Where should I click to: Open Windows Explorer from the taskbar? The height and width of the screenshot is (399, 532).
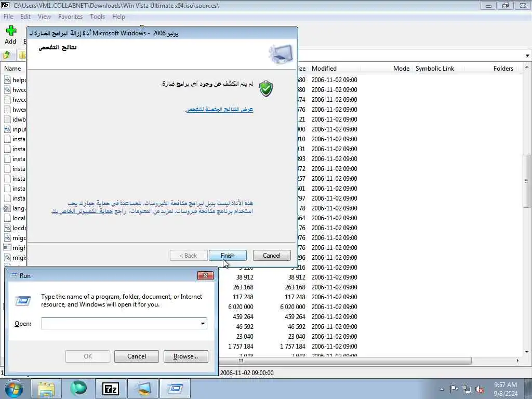(46, 389)
